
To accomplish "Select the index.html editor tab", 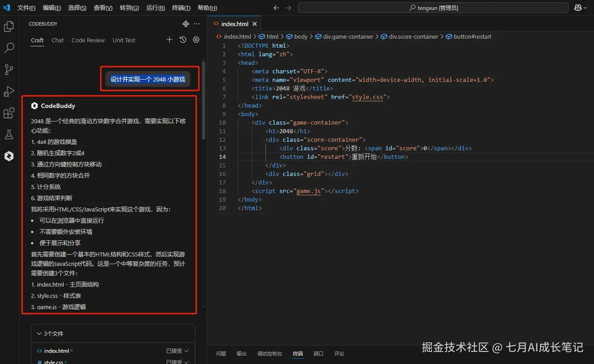I will (234, 24).
